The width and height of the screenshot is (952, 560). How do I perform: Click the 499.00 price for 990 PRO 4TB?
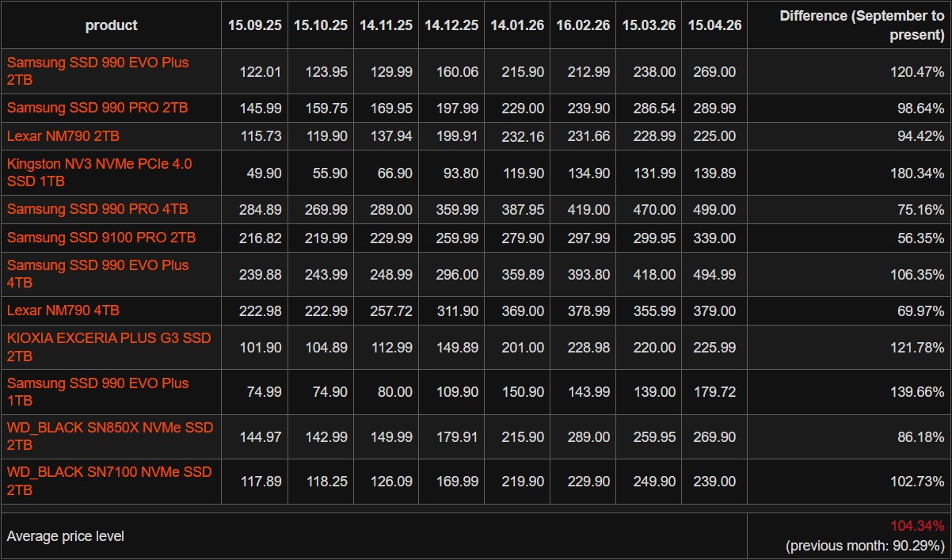pos(714,210)
